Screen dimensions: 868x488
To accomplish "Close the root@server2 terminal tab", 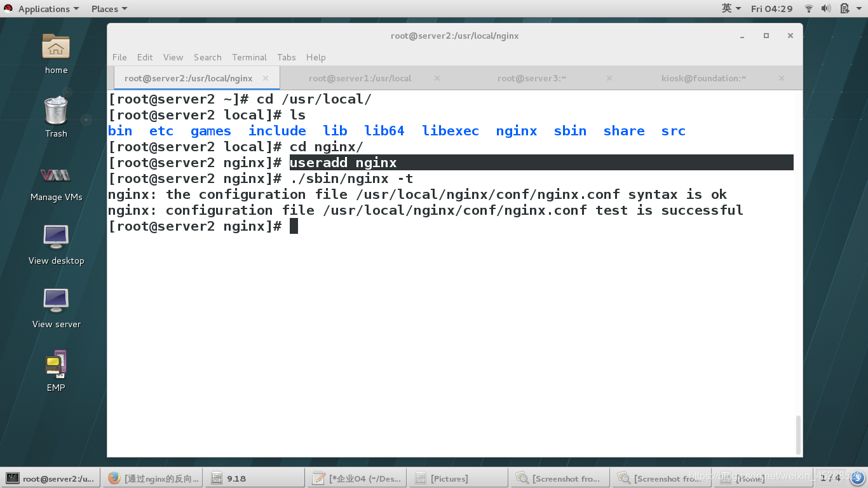I will coord(266,78).
